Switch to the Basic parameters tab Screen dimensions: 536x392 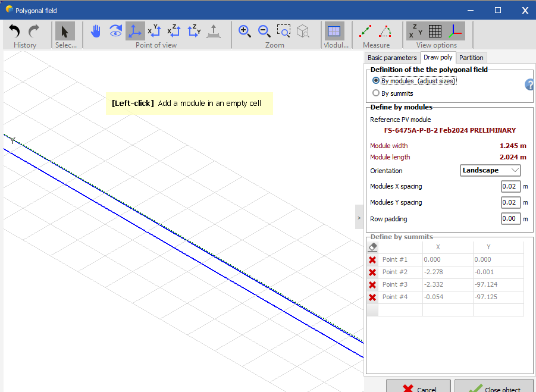pos(392,58)
